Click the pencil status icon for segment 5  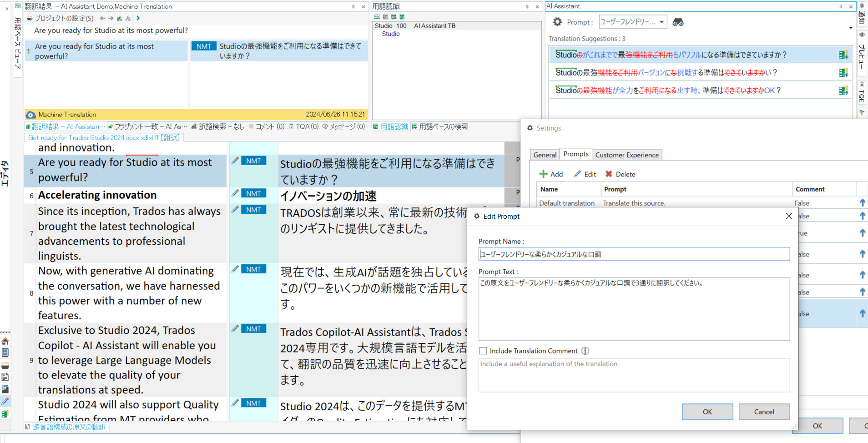coord(235,161)
